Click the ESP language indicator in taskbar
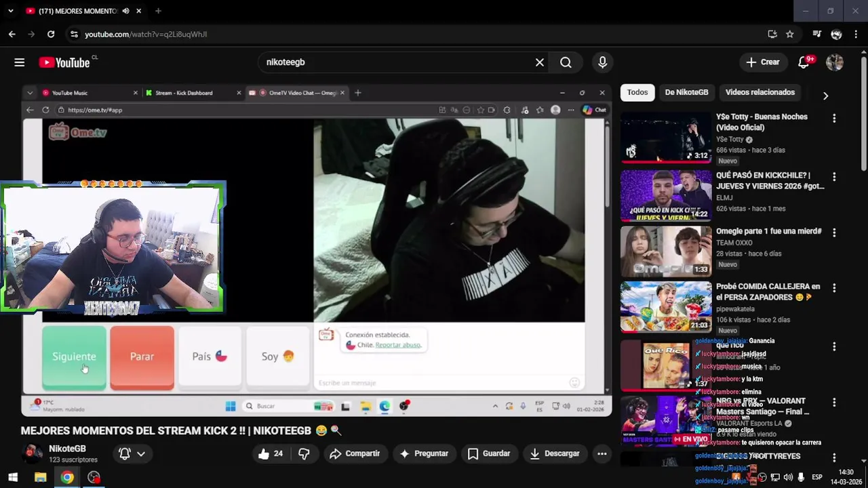The width and height of the screenshot is (868, 488). pyautogui.click(x=817, y=478)
